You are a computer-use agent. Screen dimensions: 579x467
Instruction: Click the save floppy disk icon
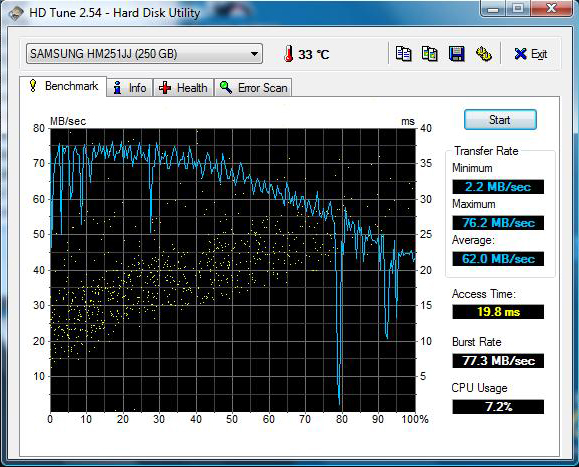[x=457, y=54]
